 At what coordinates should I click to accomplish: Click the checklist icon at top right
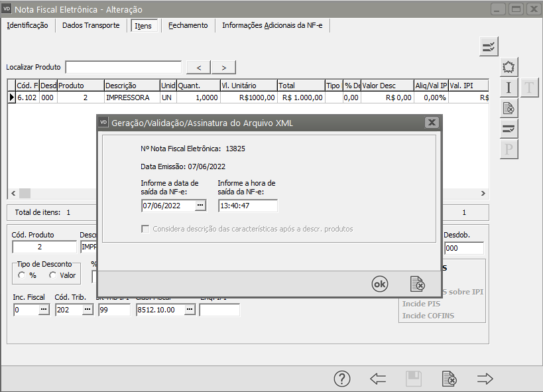point(489,46)
